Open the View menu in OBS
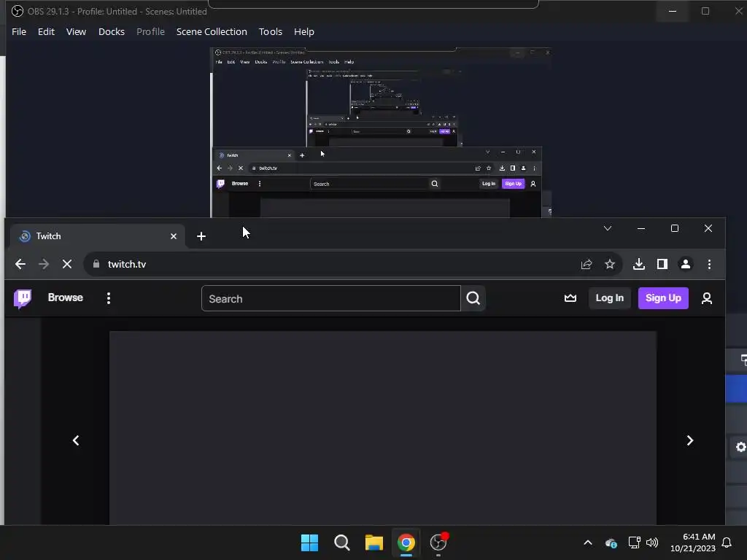The image size is (747, 560). (76, 31)
